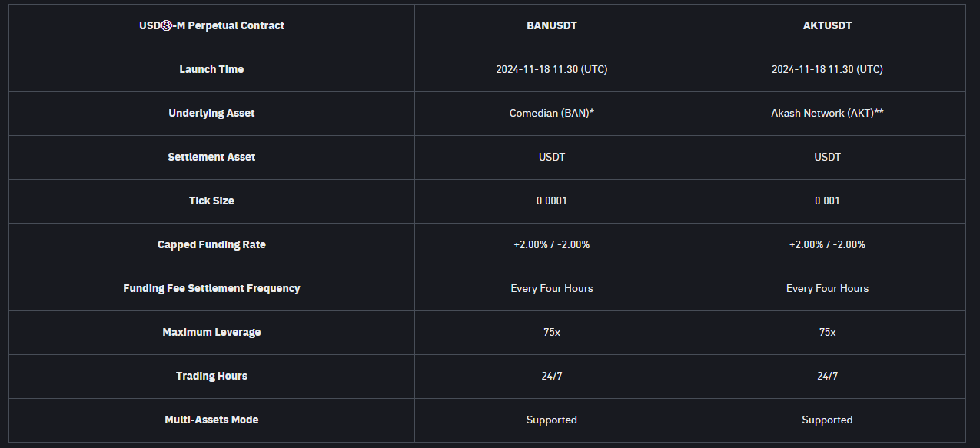
Task: Click the 0.001 tick size value
Action: 827,201
